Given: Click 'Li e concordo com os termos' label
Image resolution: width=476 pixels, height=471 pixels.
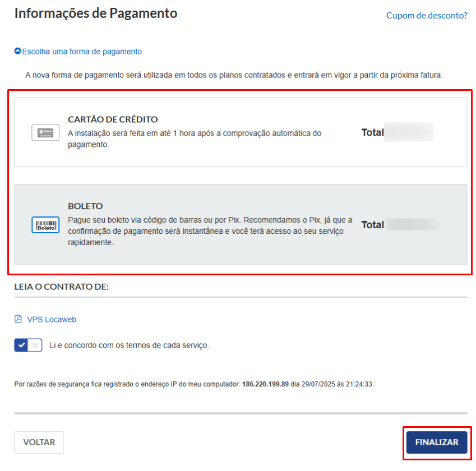Looking at the screenshot, I should 129,345.
